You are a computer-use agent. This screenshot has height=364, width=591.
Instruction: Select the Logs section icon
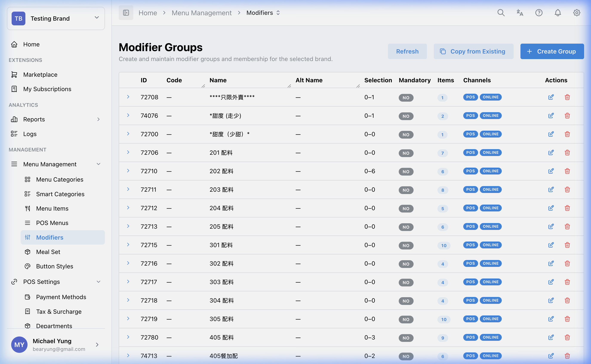coord(14,134)
